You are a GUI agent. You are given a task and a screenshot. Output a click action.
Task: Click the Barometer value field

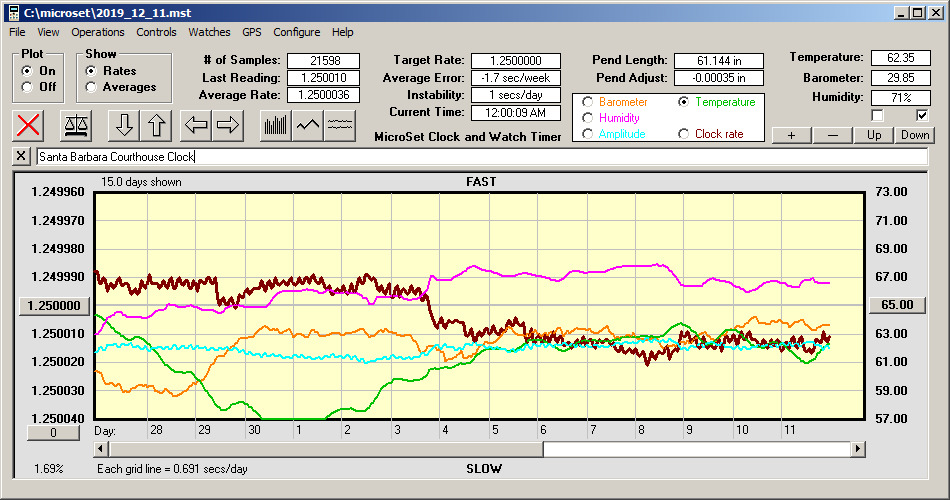[x=900, y=78]
